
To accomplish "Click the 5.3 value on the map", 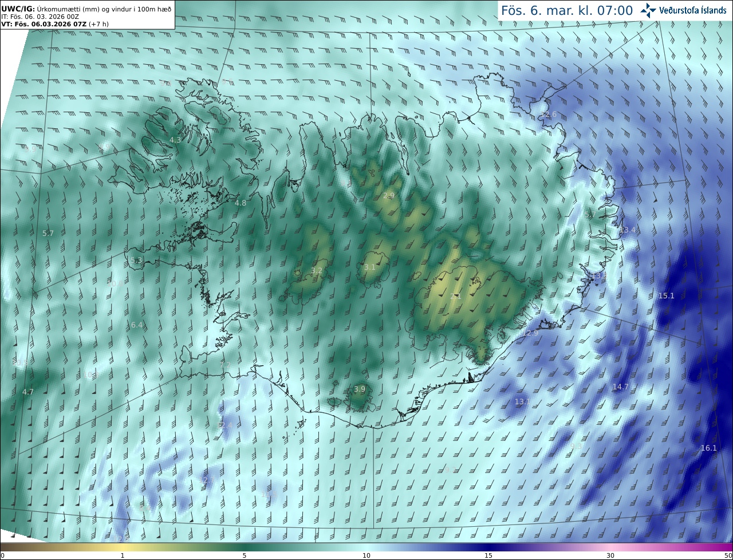I will (x=136, y=261).
